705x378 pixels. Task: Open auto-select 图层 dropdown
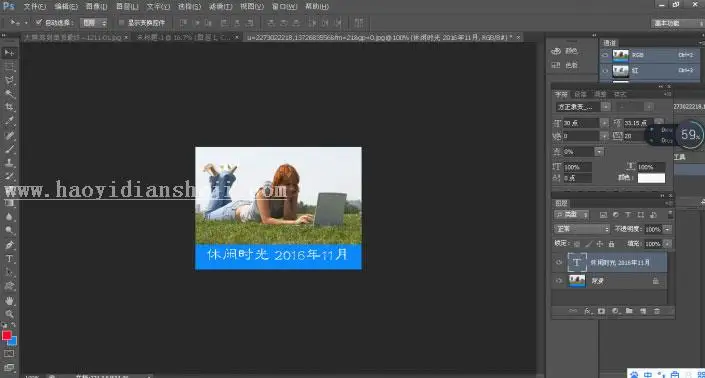pos(94,22)
